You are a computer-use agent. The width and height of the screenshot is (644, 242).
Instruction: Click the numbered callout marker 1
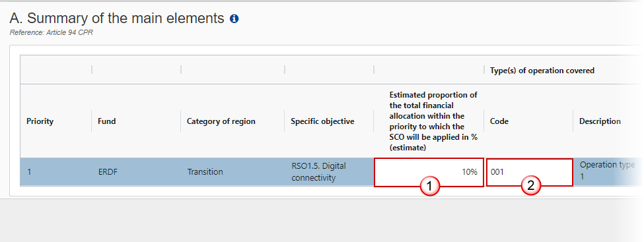tap(429, 187)
